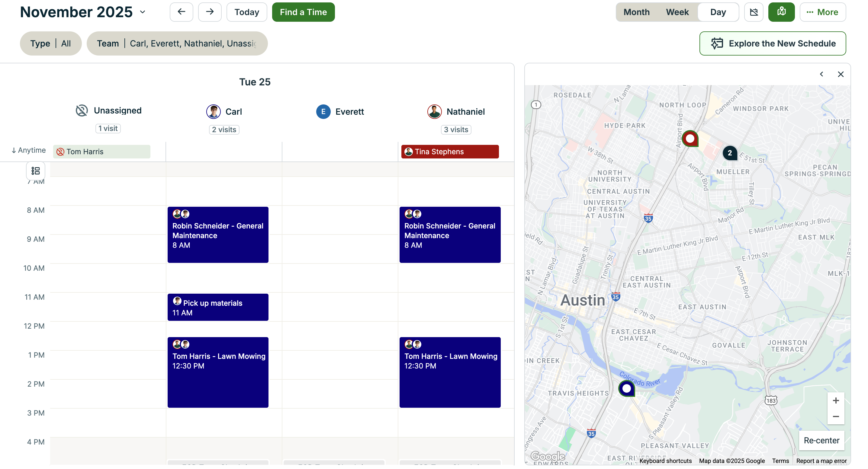This screenshot has width=868, height=469.
Task: Collapse map panel with chevron arrow
Action: point(821,74)
